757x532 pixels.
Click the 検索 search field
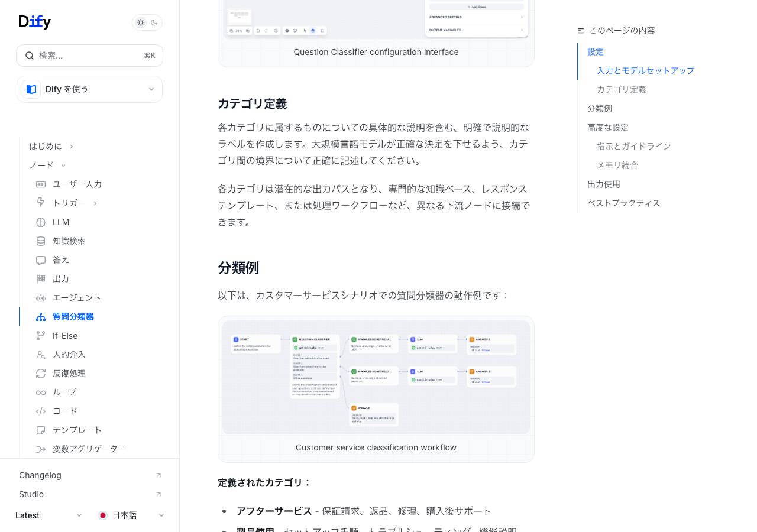coord(89,56)
